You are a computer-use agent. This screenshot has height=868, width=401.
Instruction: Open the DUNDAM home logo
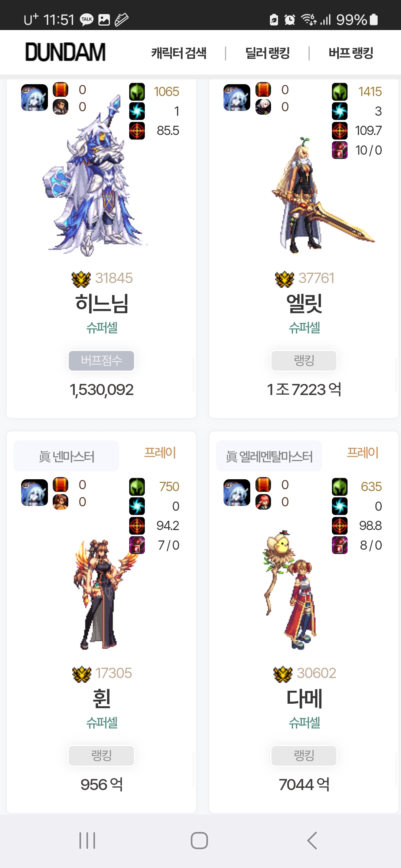point(65,52)
